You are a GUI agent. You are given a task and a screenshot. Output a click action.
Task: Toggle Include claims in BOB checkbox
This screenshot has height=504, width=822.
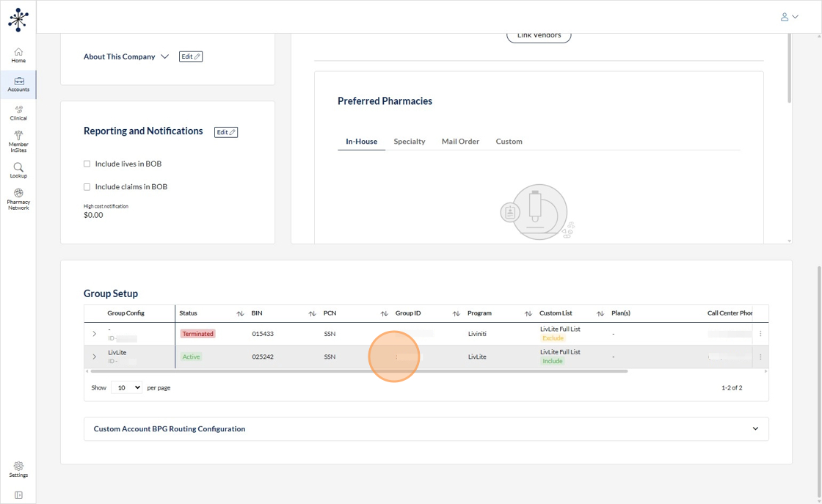click(87, 187)
